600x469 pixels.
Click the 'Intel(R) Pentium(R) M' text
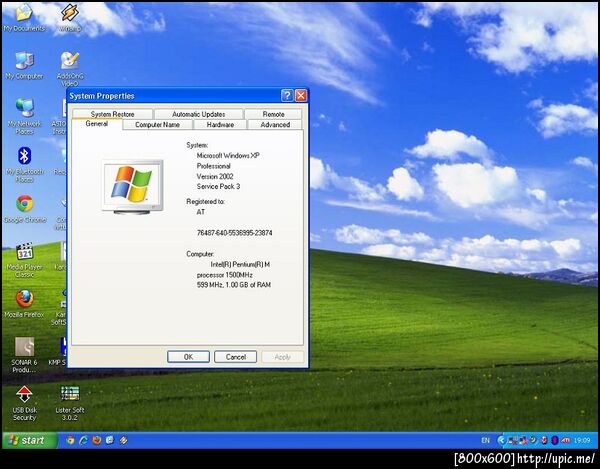[x=240, y=264]
